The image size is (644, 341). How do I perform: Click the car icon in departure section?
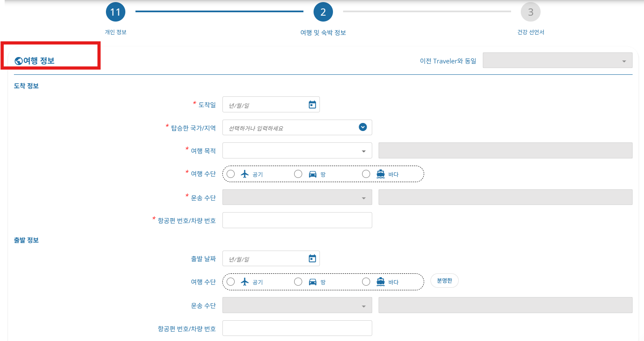[313, 281]
